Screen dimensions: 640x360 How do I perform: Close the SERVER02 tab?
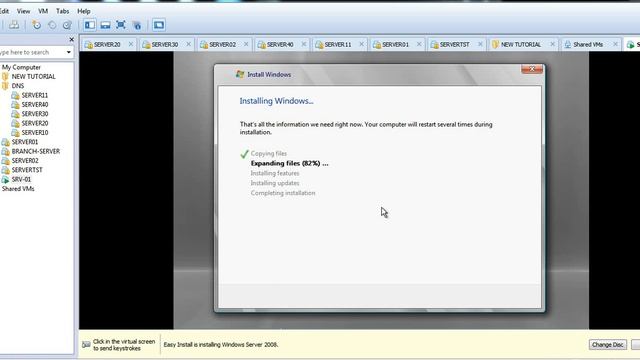246,44
